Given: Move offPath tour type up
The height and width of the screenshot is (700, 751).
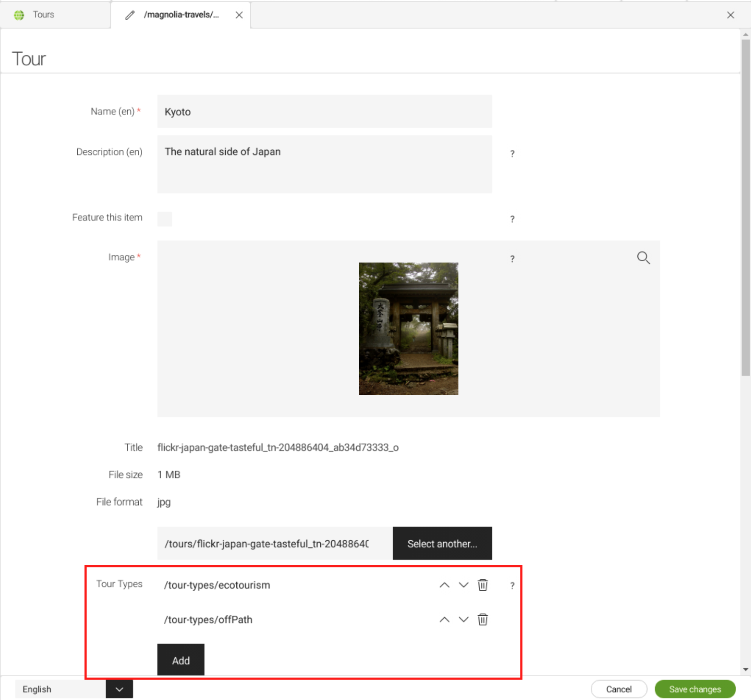Looking at the screenshot, I should click(x=444, y=620).
